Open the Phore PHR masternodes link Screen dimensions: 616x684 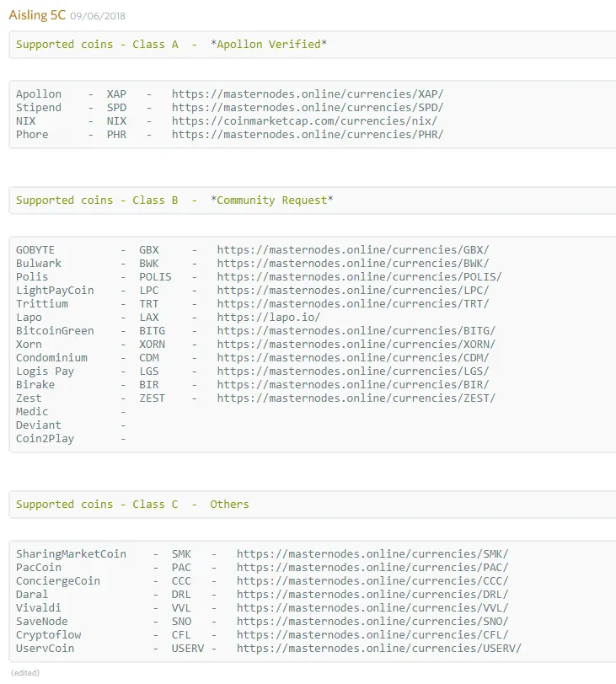[x=308, y=135]
